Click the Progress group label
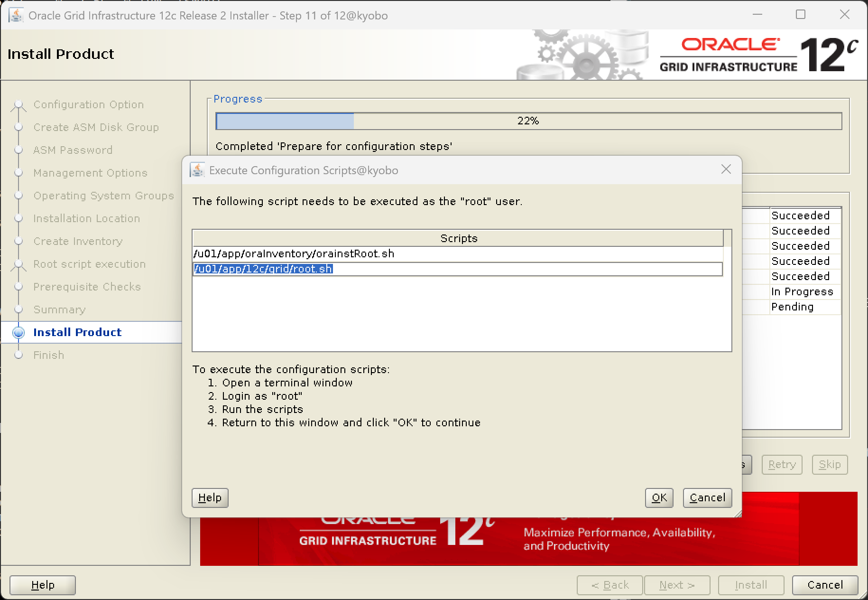 point(238,99)
